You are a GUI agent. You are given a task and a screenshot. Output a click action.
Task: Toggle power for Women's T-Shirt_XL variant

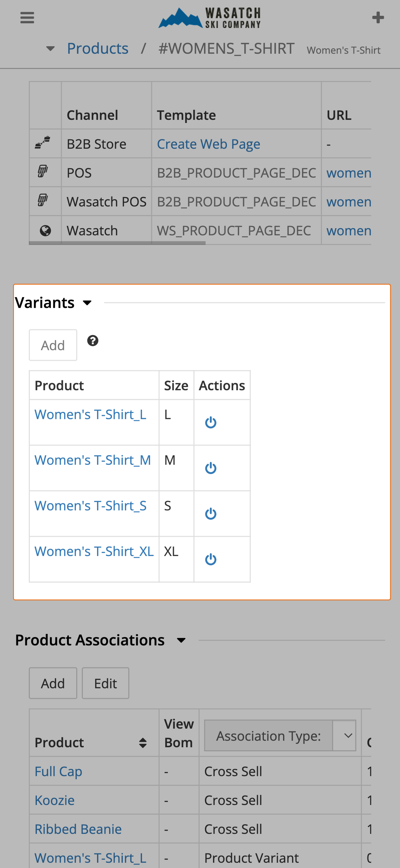(x=211, y=559)
